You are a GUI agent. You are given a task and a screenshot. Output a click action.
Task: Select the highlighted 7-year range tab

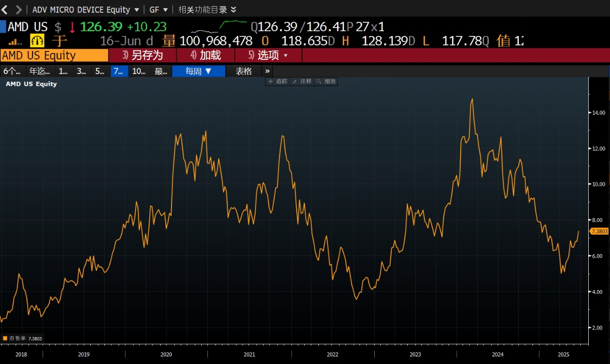(119, 71)
